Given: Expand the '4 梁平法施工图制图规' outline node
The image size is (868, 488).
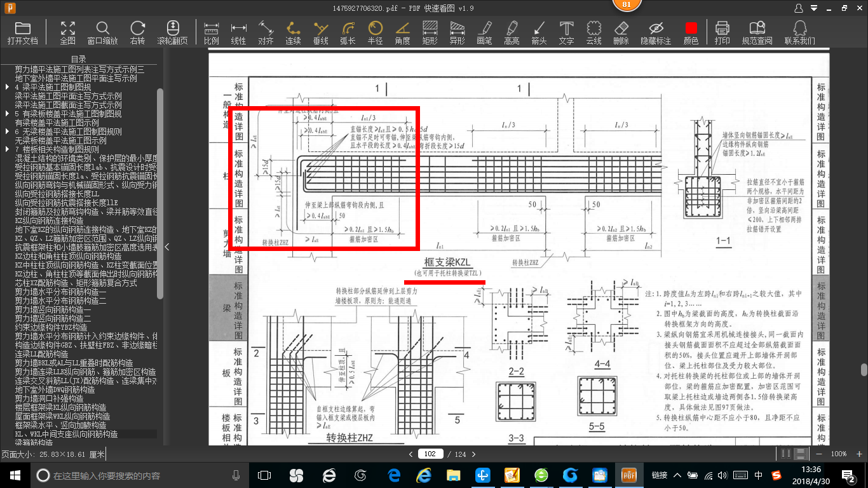Looking at the screenshot, I should pyautogui.click(x=7, y=87).
